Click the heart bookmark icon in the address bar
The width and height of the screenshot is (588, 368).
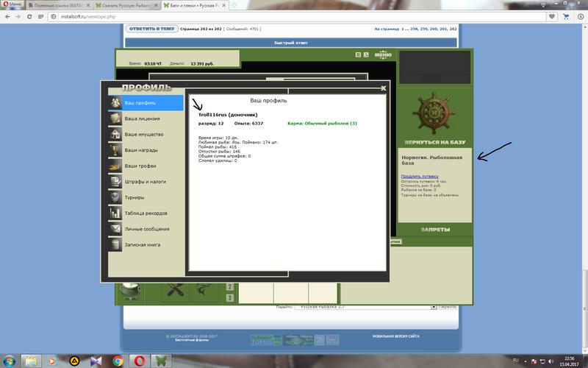pos(552,16)
